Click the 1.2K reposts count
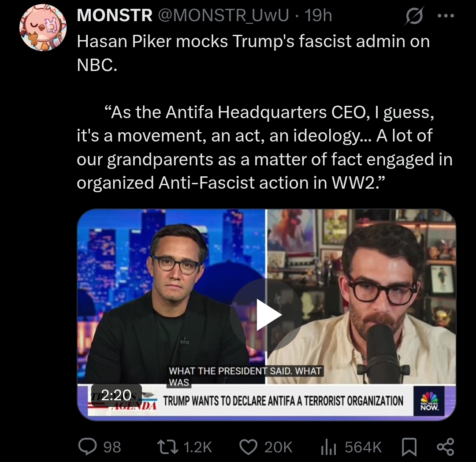The width and height of the screenshot is (476, 462). [x=197, y=447]
